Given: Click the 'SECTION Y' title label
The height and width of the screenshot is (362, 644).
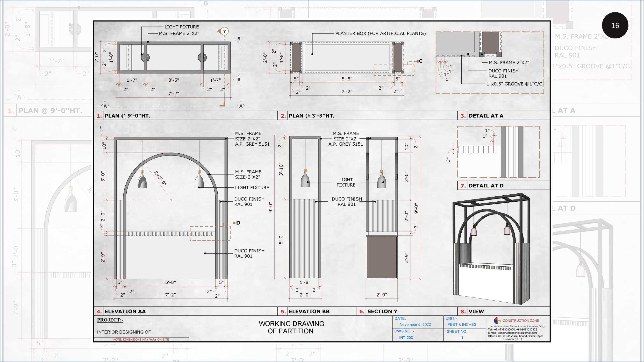Looking at the screenshot, I should pos(382,312).
